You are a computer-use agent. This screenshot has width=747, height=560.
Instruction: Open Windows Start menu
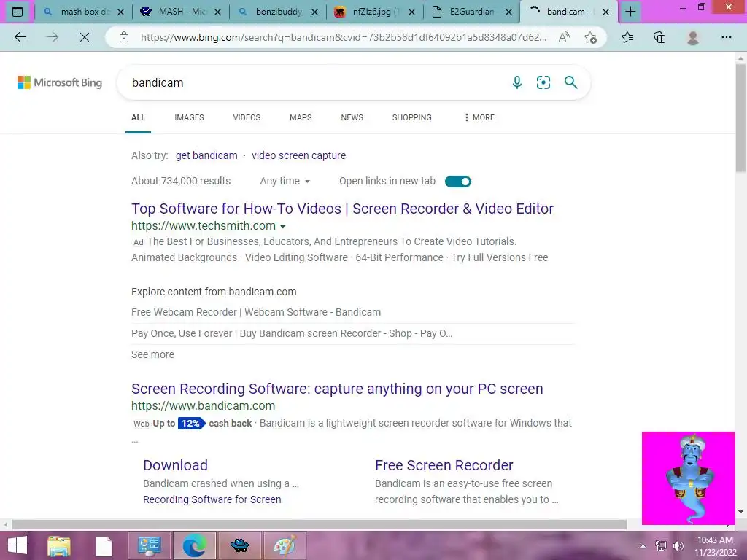point(18,545)
